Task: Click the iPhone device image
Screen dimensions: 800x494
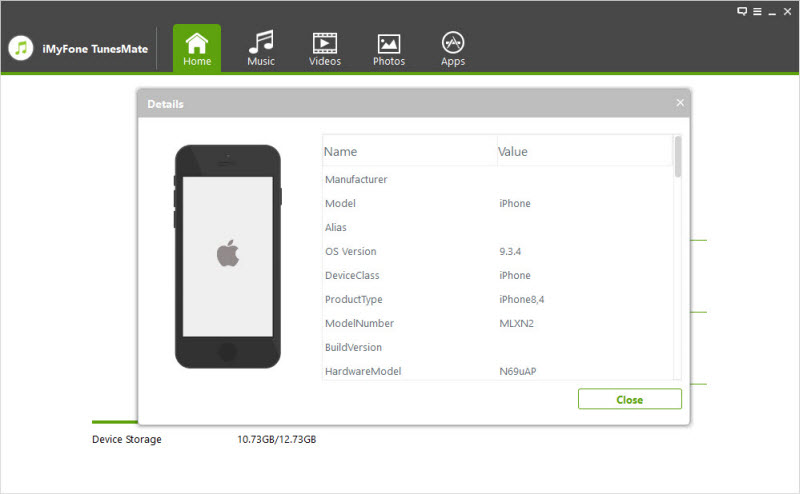Action: pyautogui.click(x=228, y=256)
